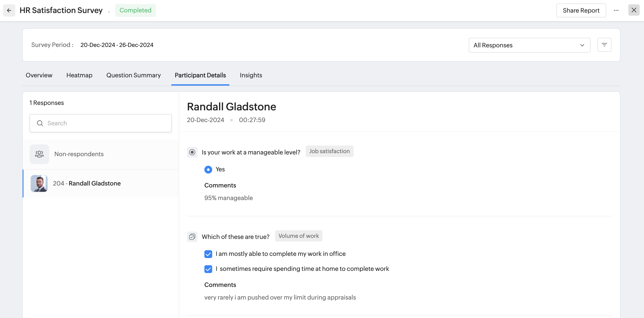The height and width of the screenshot is (318, 644).
Task: Open the Question Summary tab
Action: (133, 75)
